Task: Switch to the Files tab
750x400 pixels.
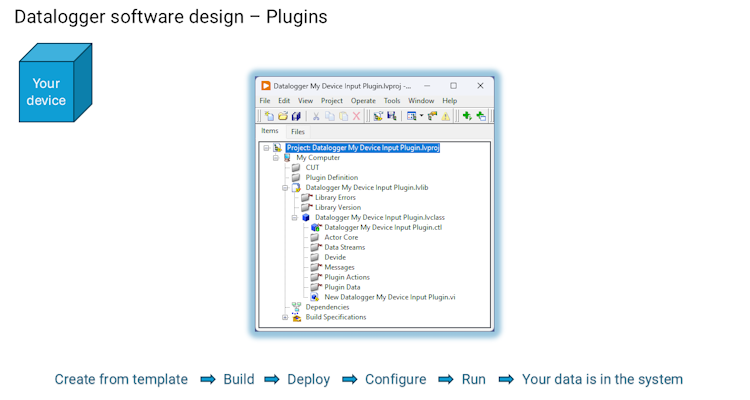Action: pyautogui.click(x=298, y=132)
